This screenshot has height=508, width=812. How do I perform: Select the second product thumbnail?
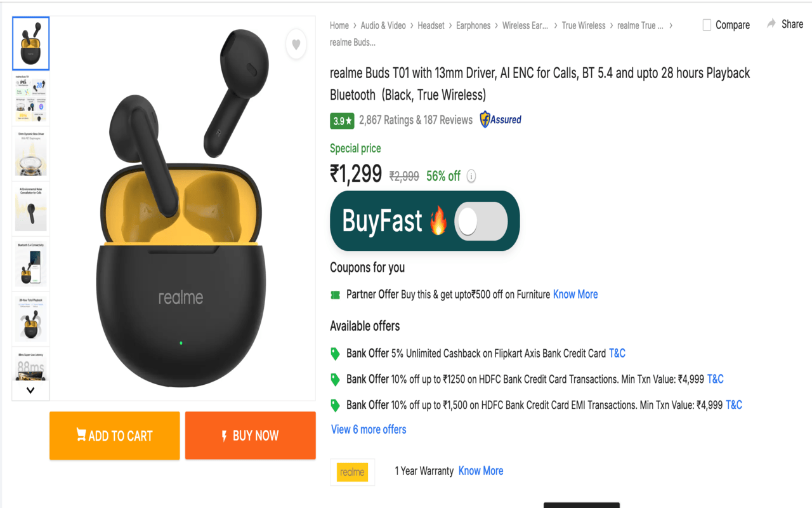coord(30,98)
